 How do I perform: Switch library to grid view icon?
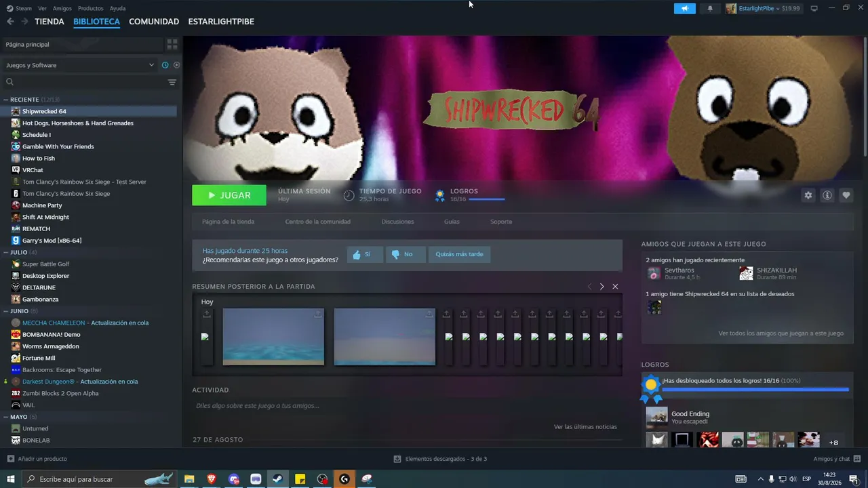(172, 44)
